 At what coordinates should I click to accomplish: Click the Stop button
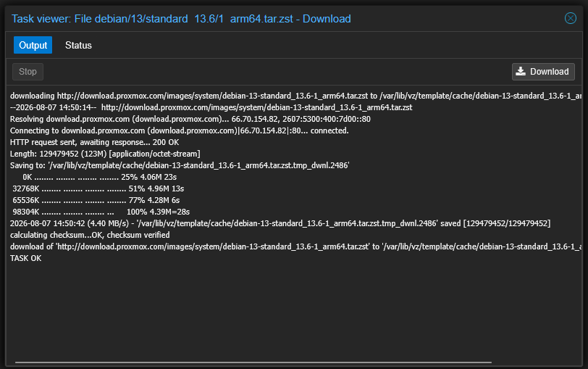pos(28,72)
